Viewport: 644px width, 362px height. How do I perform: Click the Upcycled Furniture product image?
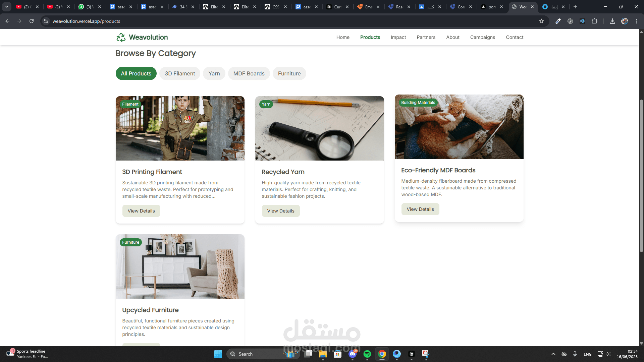tap(180, 266)
